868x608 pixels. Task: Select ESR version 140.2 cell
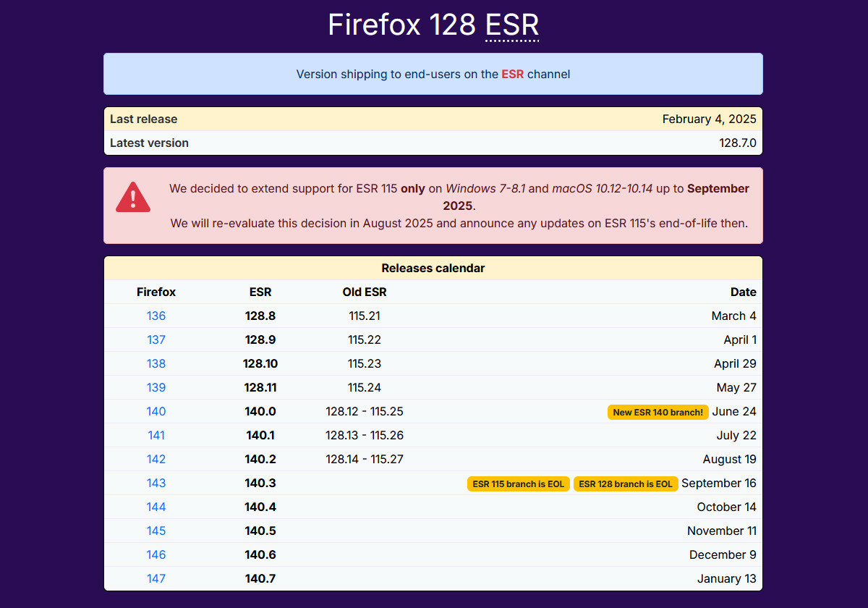pyautogui.click(x=260, y=459)
